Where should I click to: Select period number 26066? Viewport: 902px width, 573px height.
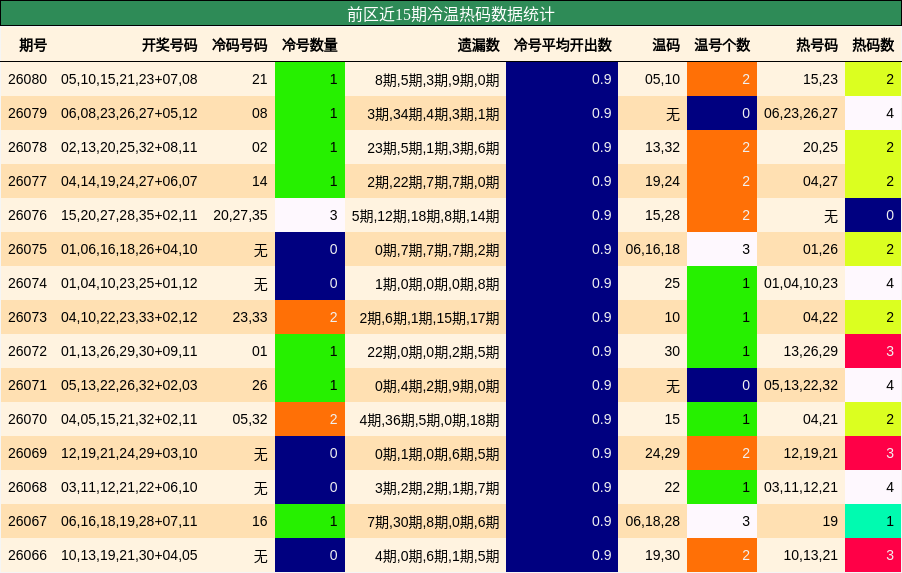(28, 555)
